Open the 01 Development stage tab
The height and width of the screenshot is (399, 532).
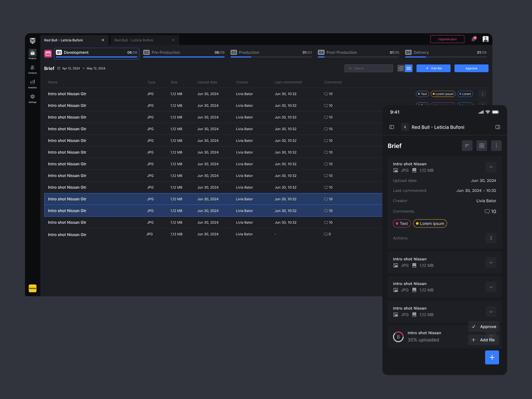click(x=96, y=53)
